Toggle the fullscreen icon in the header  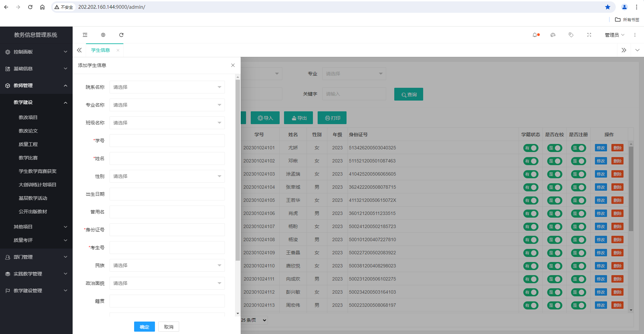click(x=589, y=35)
